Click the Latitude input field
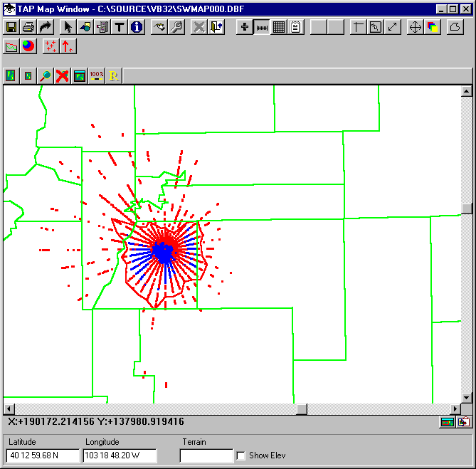The image size is (476, 469). coord(43,455)
